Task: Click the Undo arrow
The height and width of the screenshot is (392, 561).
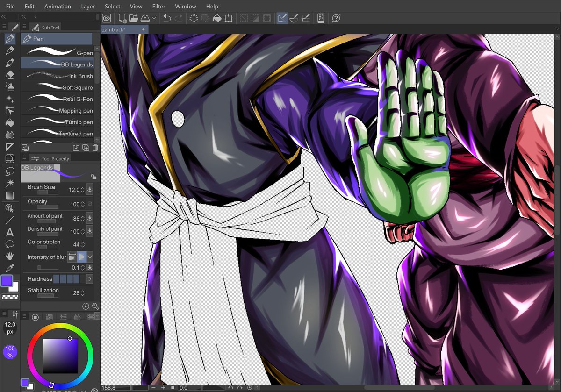Action: point(167,18)
